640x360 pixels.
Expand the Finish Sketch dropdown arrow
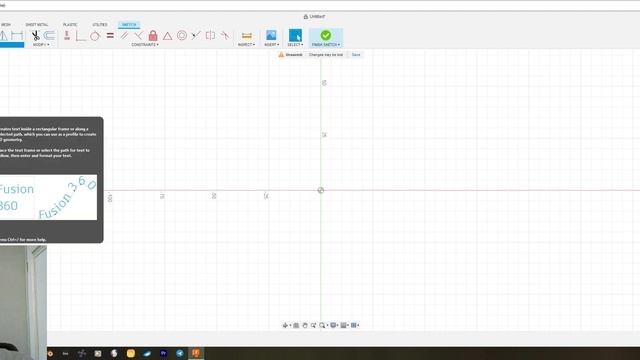pos(339,45)
